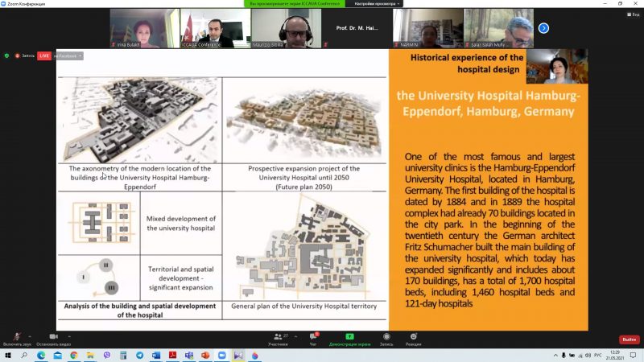The width and height of the screenshot is (644, 362).
Task: Show hidden system tray icons
Action: pyautogui.click(x=555, y=356)
